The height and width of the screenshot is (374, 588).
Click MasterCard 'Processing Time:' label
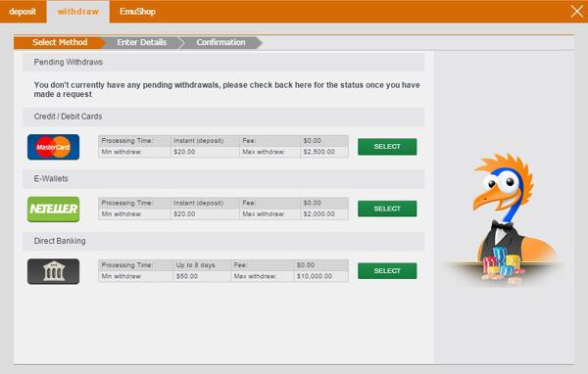tap(127, 141)
